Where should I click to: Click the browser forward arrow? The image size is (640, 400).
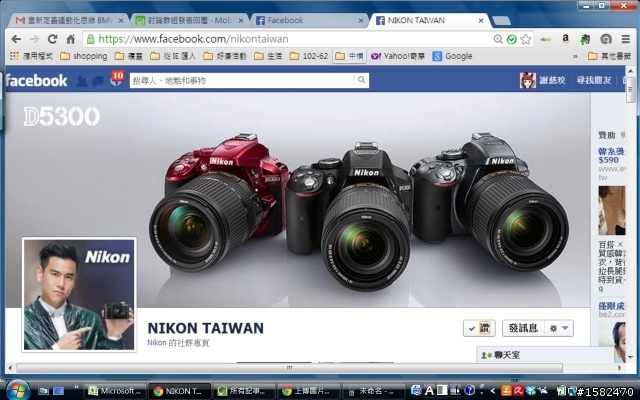[x=34, y=39]
